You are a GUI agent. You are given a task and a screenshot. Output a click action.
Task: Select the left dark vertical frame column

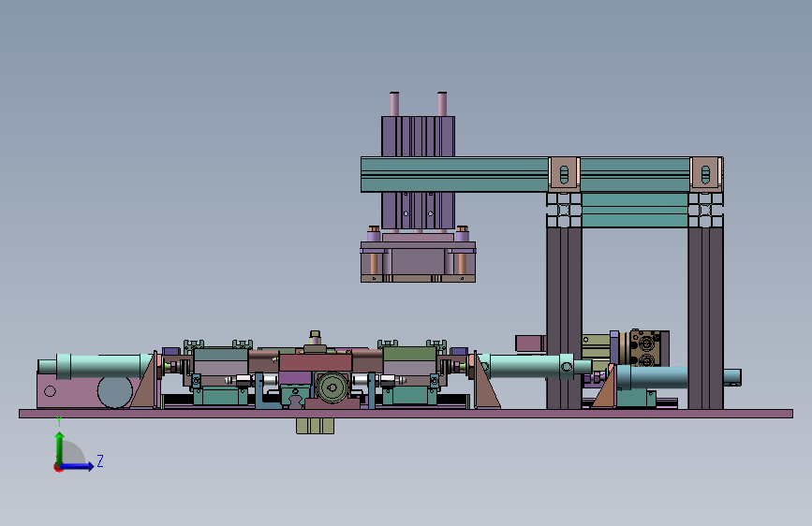pyautogui.click(x=564, y=317)
